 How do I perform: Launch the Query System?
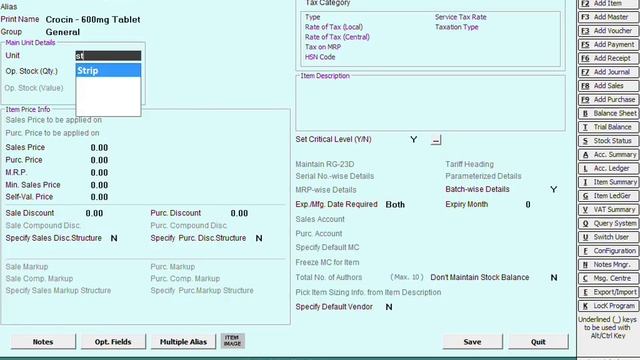[608, 224]
